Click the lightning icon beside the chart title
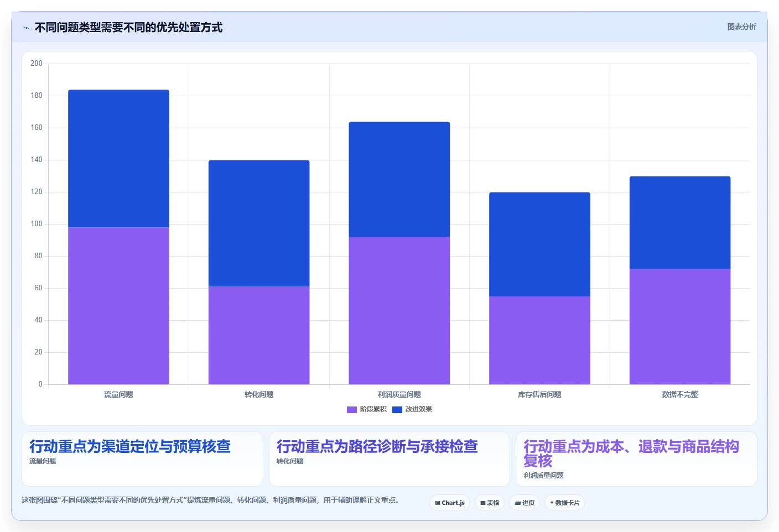This screenshot has height=532, width=779. point(26,28)
